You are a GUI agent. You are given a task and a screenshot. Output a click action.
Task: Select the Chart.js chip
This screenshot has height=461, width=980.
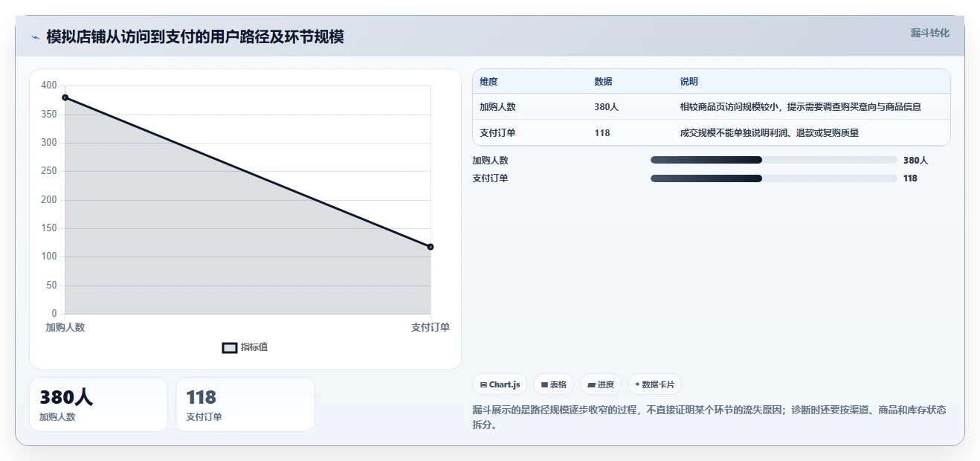click(500, 384)
